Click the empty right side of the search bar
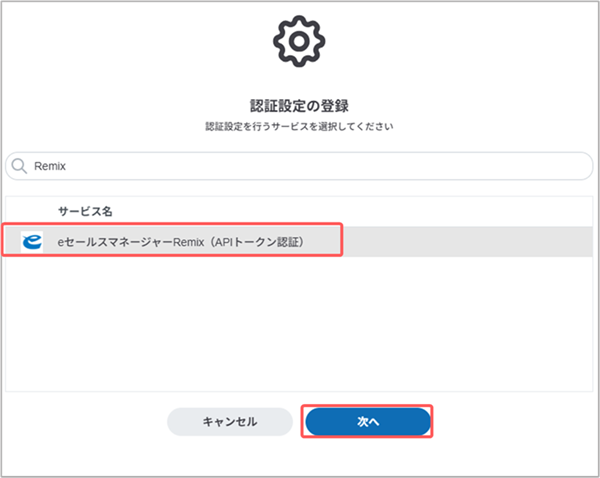600x478 pixels. pos(450,166)
